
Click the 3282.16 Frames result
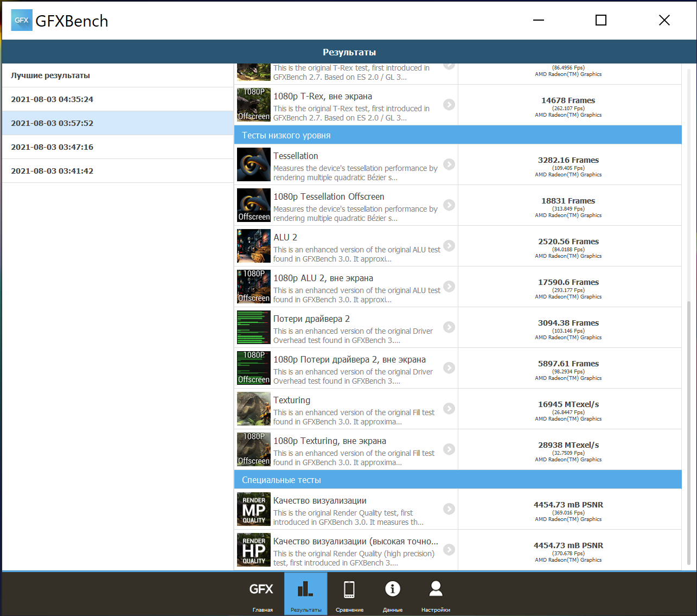pyautogui.click(x=568, y=160)
